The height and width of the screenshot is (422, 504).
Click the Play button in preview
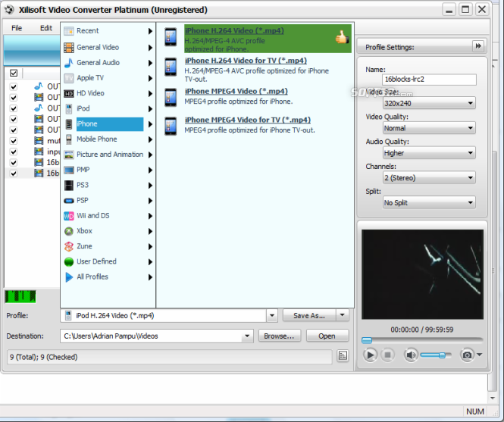coord(370,355)
